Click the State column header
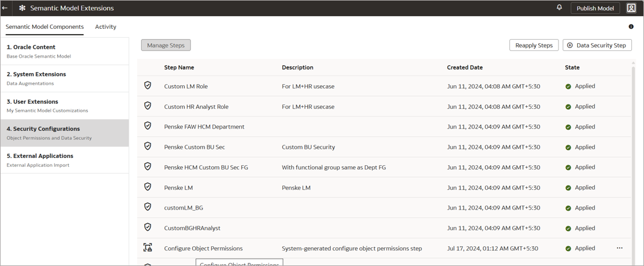 click(x=572, y=67)
